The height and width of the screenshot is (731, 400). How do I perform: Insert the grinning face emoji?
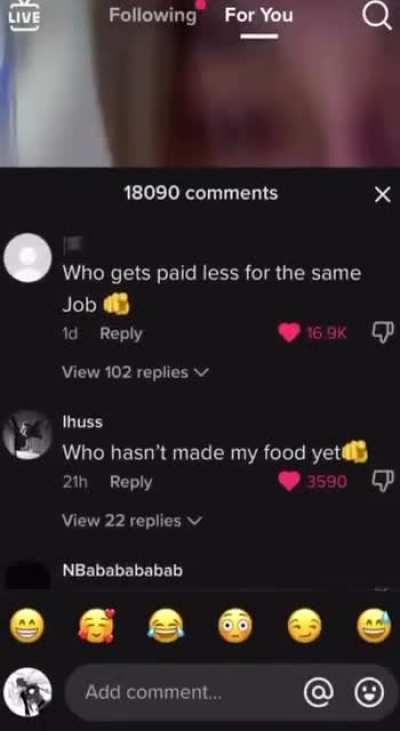[28, 627]
